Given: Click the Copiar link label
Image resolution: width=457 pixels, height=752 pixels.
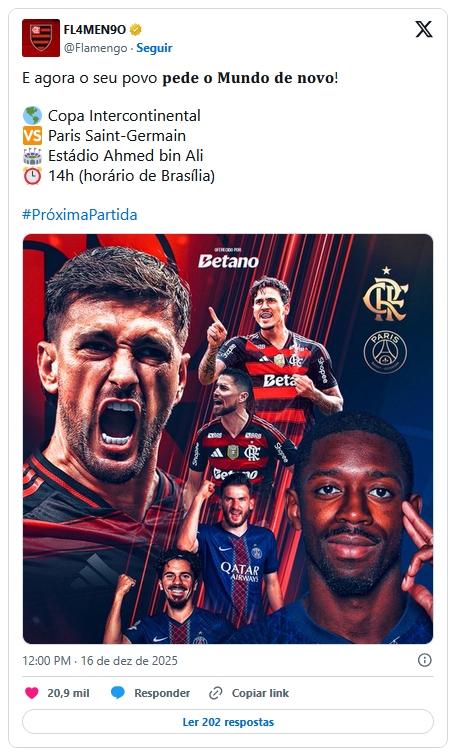Looking at the screenshot, I should pos(260,693).
